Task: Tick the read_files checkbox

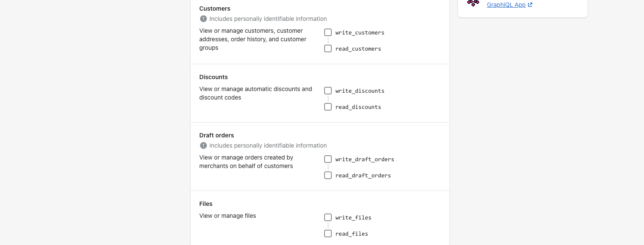Action: (x=328, y=234)
